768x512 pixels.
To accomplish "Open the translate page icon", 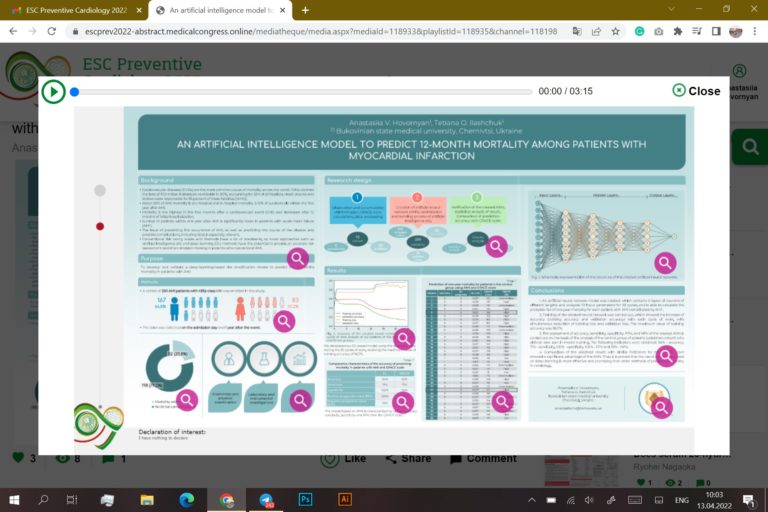I will [x=577, y=31].
